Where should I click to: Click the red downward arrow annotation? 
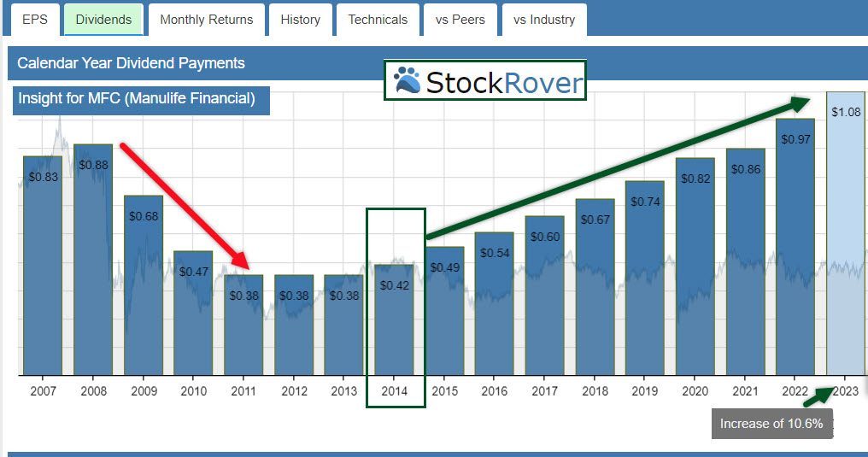click(184, 207)
